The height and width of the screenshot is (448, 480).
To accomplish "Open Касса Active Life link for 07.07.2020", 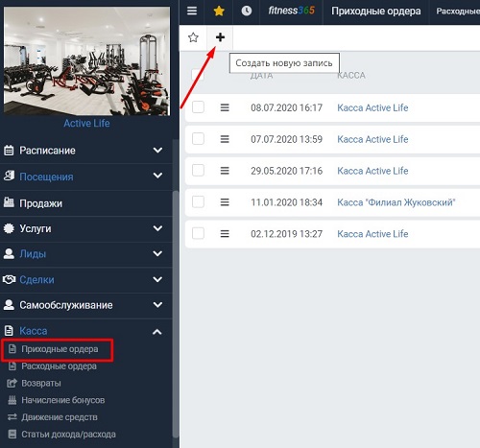I will [x=372, y=139].
